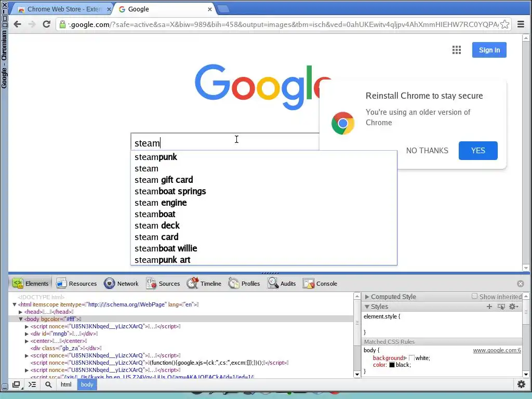
Task: Click the Google logo
Action: pos(263,87)
